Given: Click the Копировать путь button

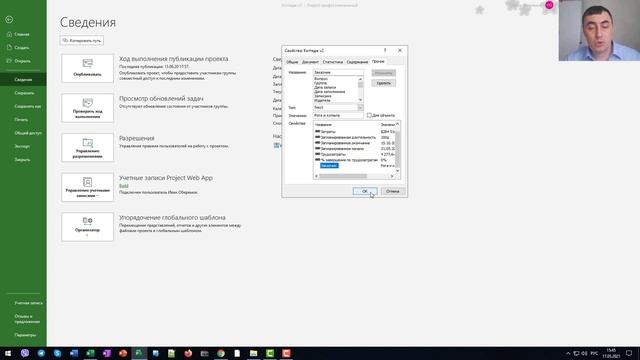Looking at the screenshot, I should 82,40.
